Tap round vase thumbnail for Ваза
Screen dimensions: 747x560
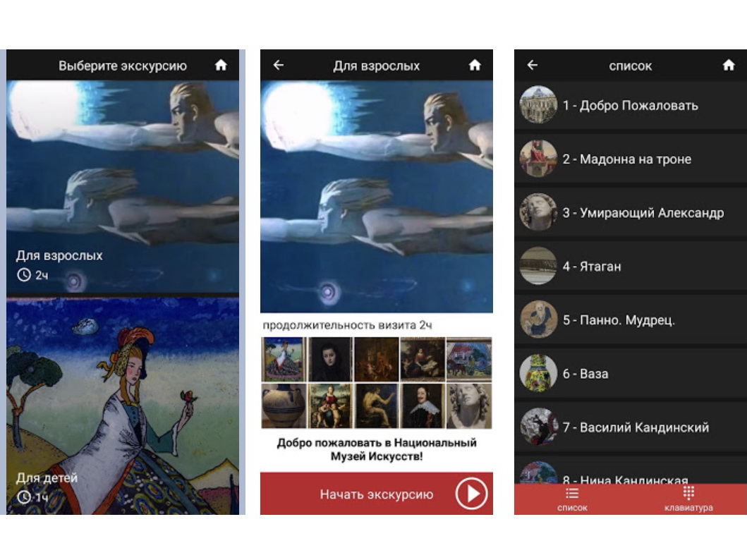pyautogui.click(x=538, y=373)
